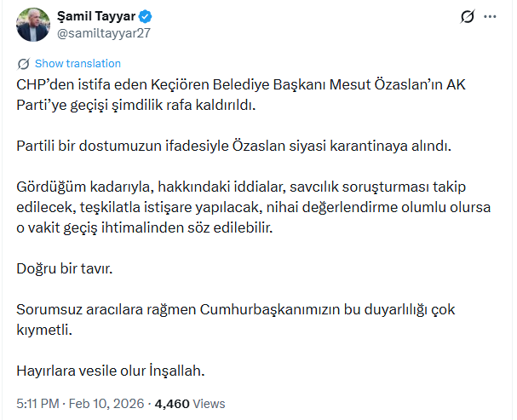Screen dimensions: 517x420
Task: Open the @samiltayyar27 handle link
Action: click(x=104, y=32)
